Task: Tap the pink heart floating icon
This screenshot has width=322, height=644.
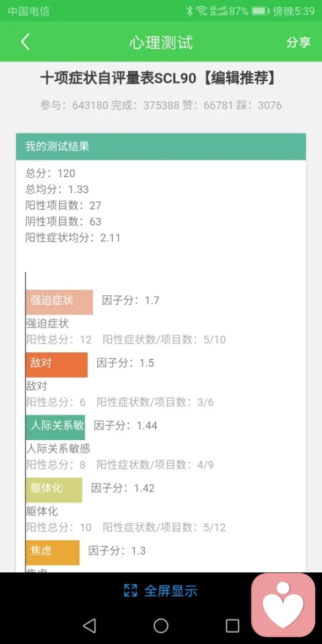Action: [283, 604]
